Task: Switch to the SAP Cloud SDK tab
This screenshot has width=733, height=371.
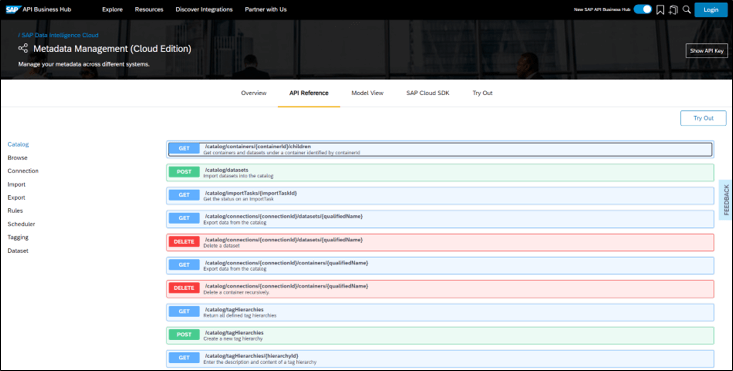Action: 428,93
